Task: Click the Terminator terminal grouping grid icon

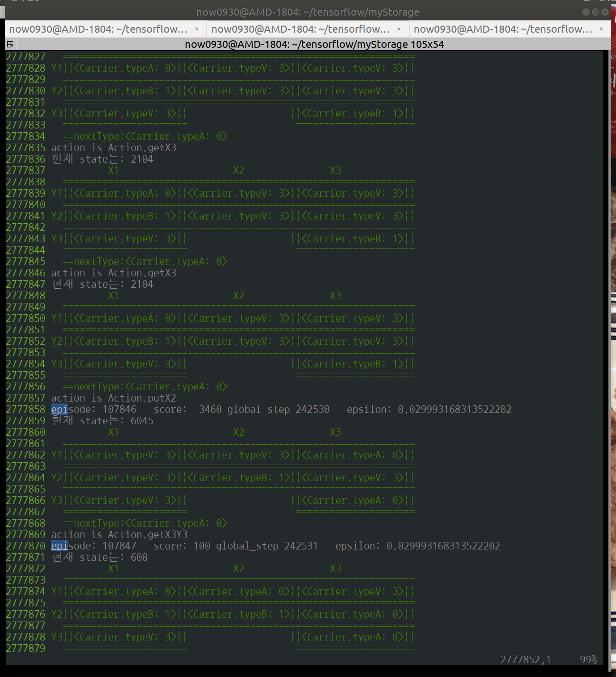Action: click(10, 44)
